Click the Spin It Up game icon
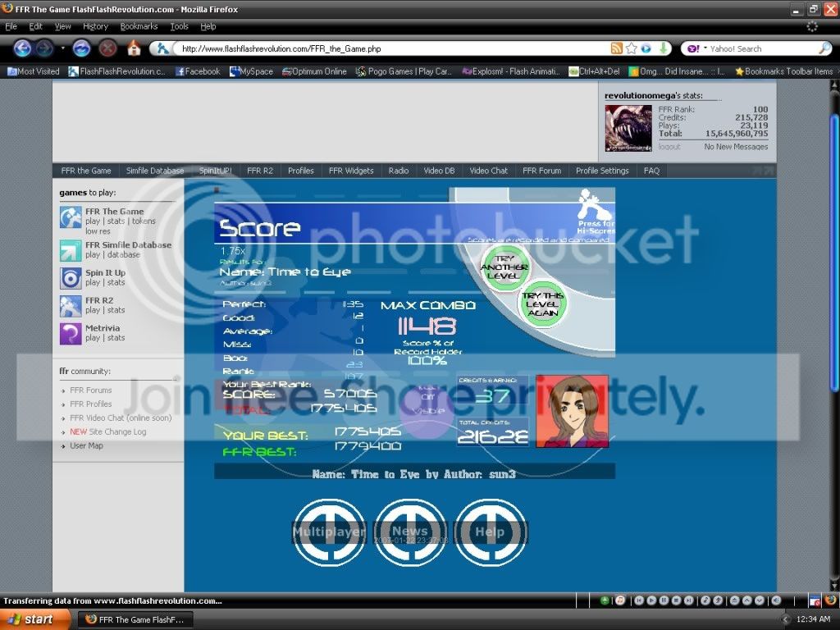This screenshot has height=630, width=840. click(x=71, y=277)
